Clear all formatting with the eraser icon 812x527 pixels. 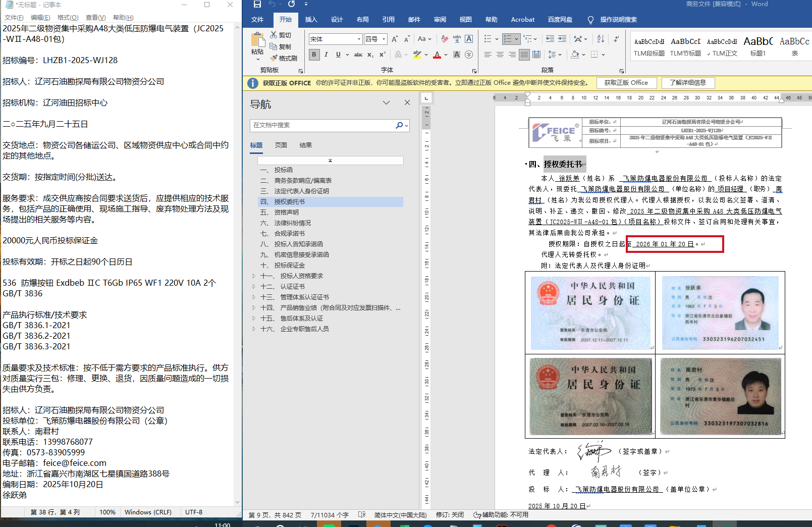[445, 39]
